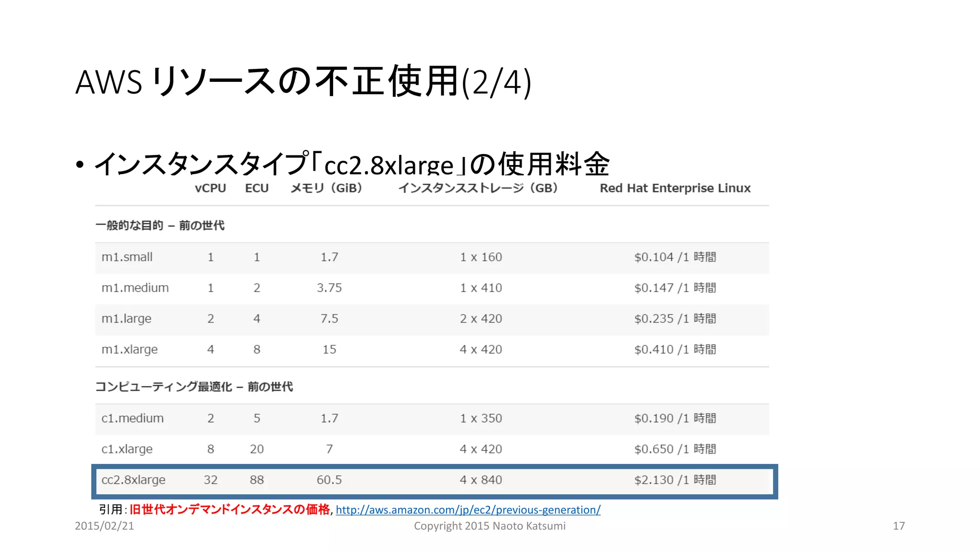Click the slide number 17
The height and width of the screenshot is (551, 980).
coord(899,526)
